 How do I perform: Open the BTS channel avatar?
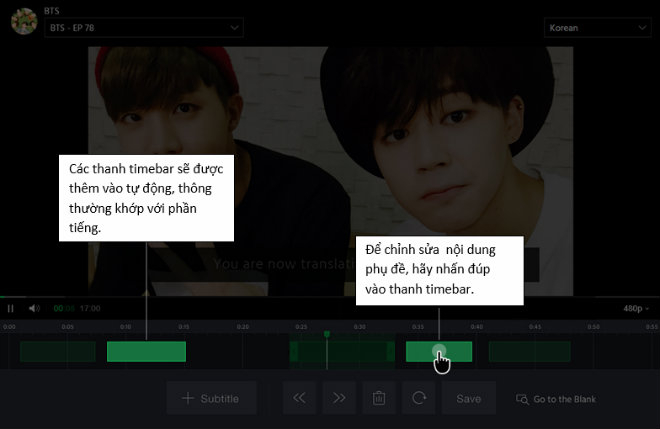tap(24, 22)
